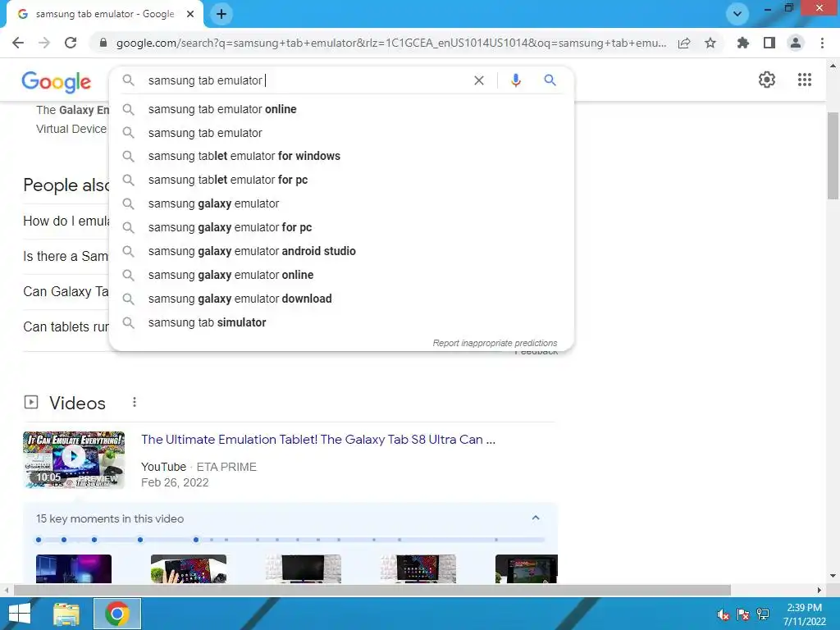This screenshot has height=630, width=840.
Task: Click Report inappropriate predictions link
Action: pos(495,343)
